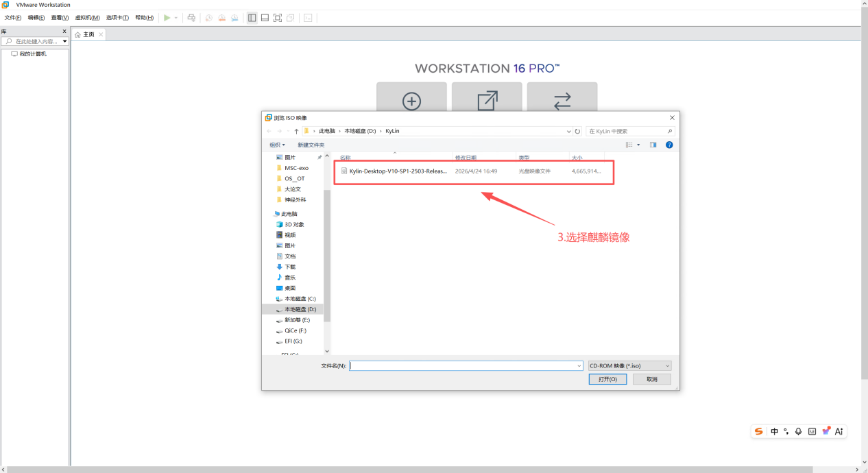Image resolution: width=868 pixels, height=473 pixels.
Task: Open the MSC-exo folder in sidebar
Action: tap(292, 168)
